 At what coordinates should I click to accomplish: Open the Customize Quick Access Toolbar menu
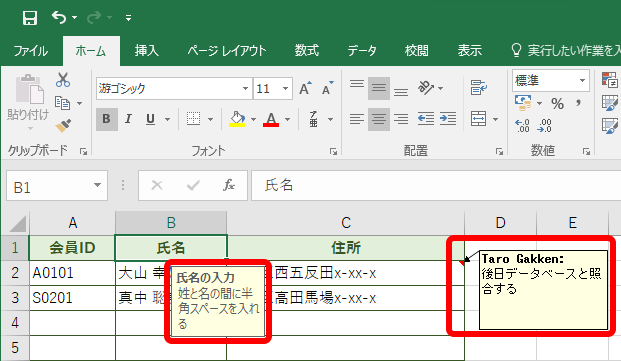128,18
